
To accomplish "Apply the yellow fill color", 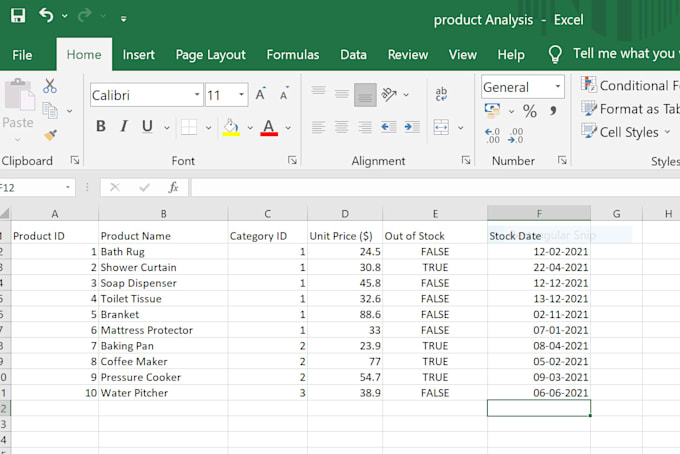I will click(231, 127).
